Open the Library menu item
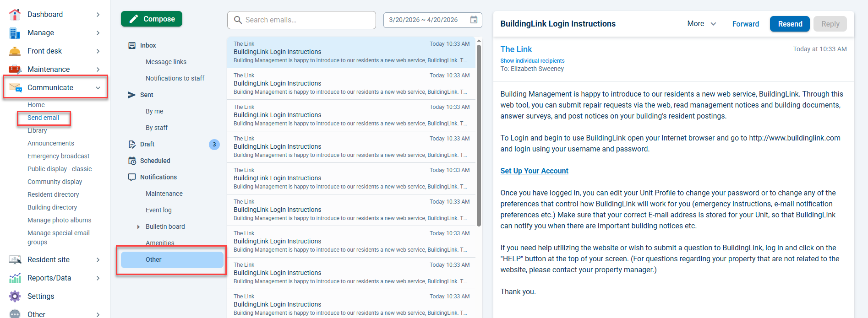Screen dimensions: 868x318 click(x=37, y=130)
